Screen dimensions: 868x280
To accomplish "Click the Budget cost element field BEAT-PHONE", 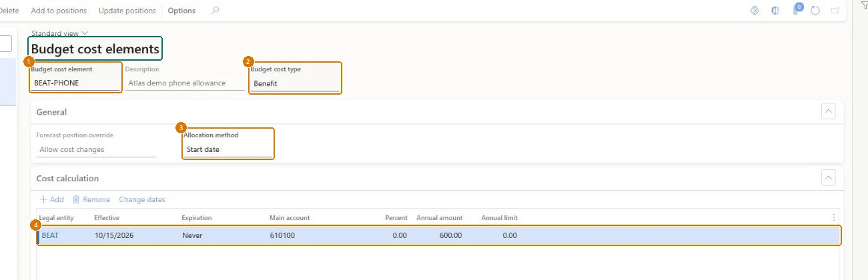I will [75, 83].
